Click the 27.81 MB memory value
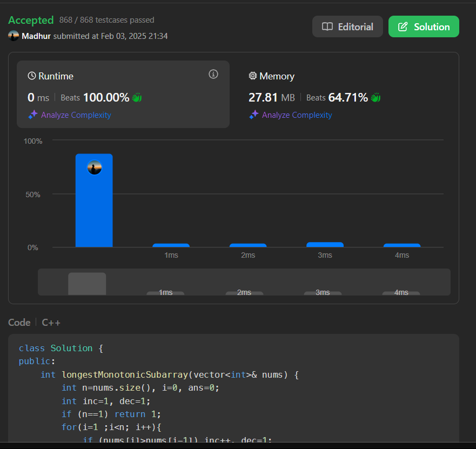476x449 pixels. (272, 97)
